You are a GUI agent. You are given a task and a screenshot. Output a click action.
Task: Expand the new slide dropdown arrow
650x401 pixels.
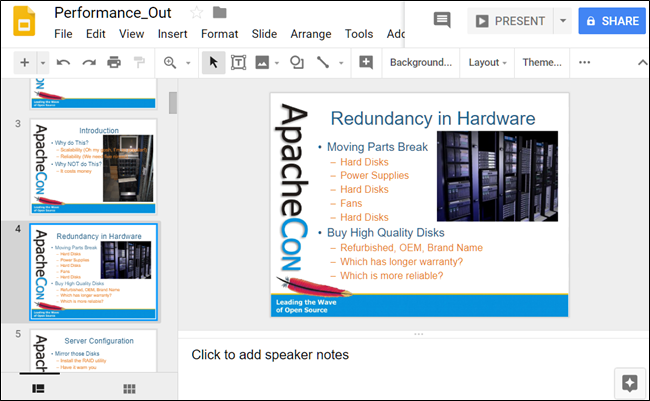coord(43,62)
